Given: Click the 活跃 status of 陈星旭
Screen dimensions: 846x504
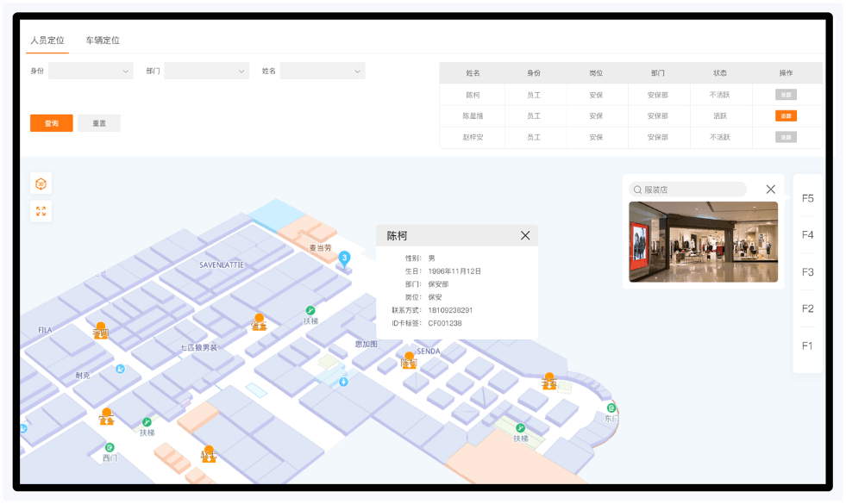Looking at the screenshot, I should tap(720, 116).
